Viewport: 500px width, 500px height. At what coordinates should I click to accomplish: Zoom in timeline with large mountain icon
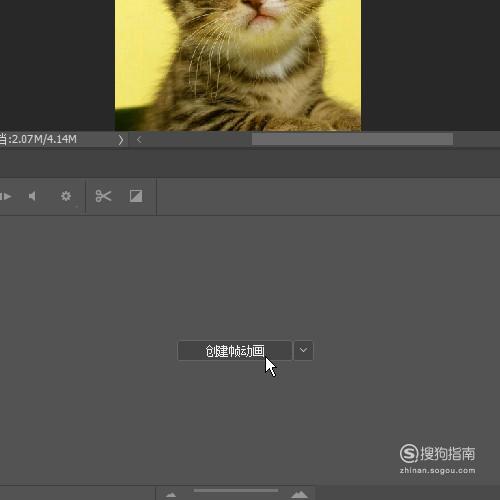[299, 494]
